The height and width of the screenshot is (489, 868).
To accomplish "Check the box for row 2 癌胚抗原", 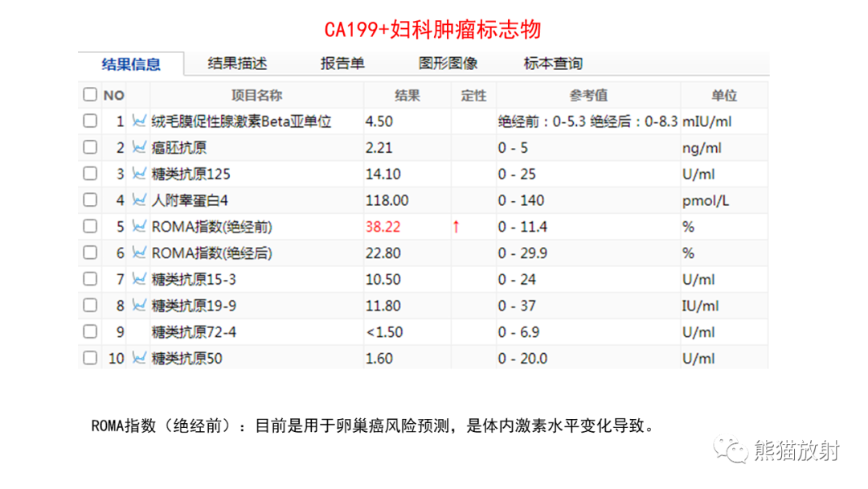I will [90, 147].
